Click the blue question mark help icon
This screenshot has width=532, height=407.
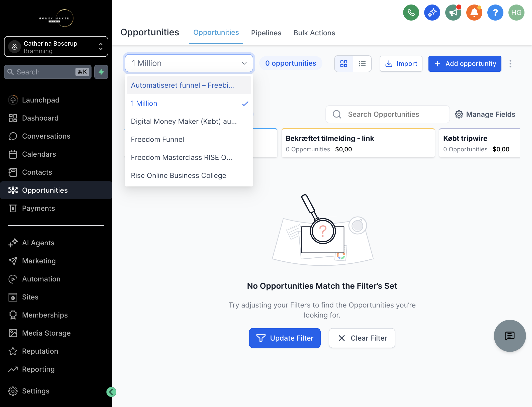(x=495, y=13)
